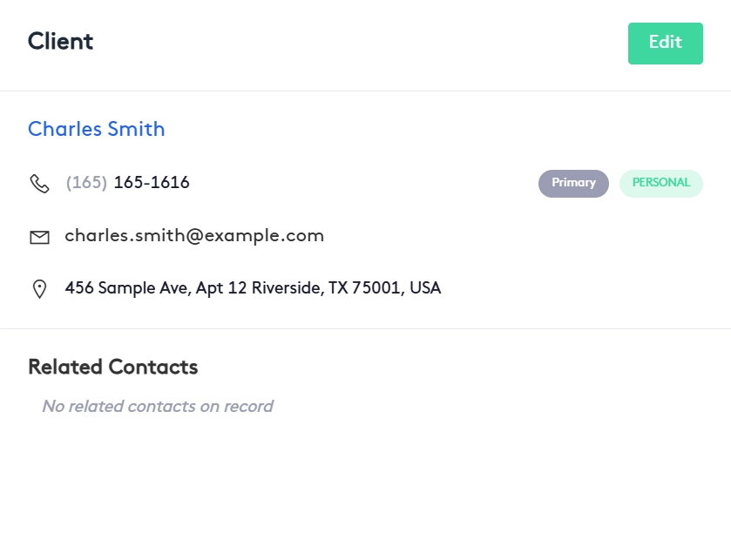Click the email envelope icon
This screenshot has height=560, width=731.
(x=39, y=237)
